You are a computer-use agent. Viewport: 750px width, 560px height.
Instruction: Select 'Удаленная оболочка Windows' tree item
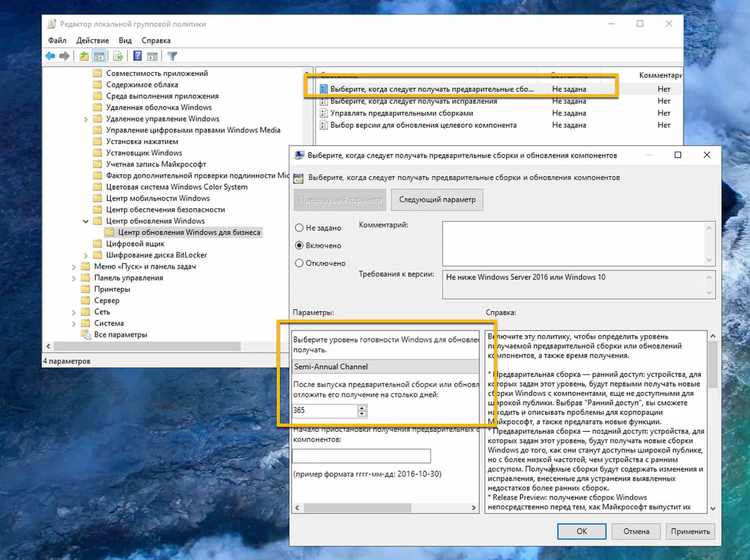point(159,107)
